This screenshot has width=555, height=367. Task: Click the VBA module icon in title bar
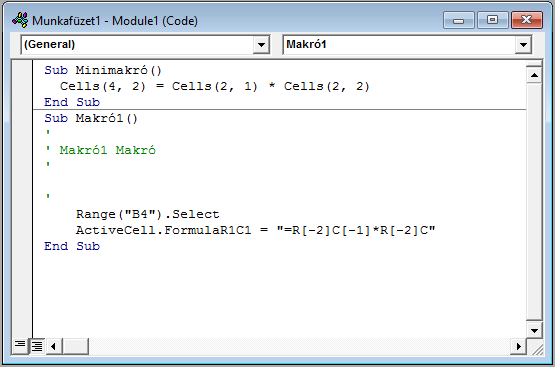pyautogui.click(x=20, y=20)
